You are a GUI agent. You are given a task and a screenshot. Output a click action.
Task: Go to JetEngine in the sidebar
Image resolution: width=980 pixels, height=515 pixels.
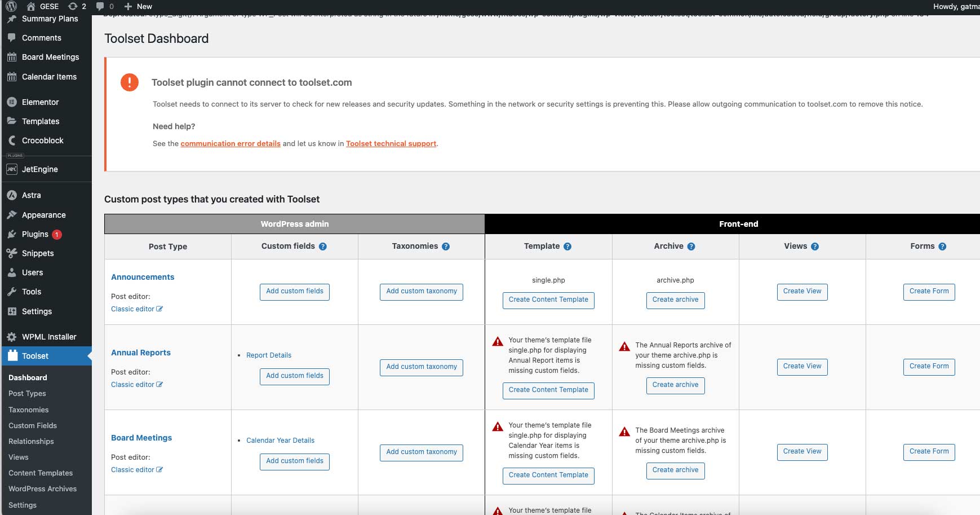pos(39,169)
